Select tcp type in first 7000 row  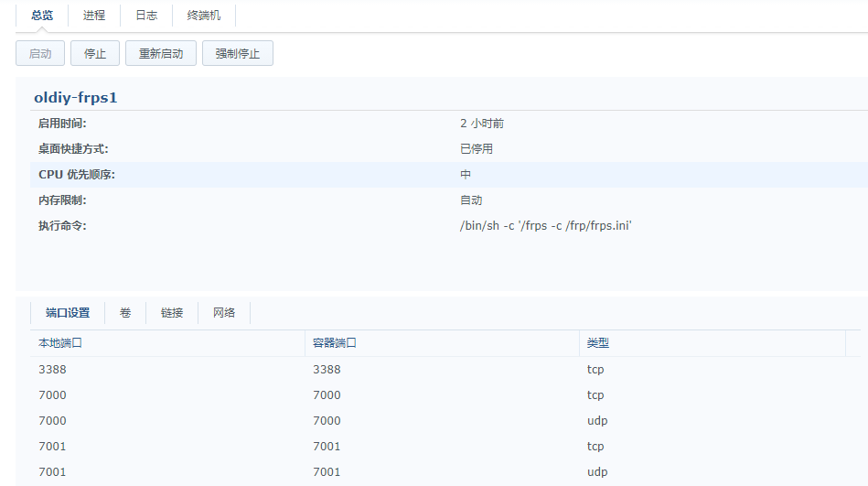point(595,395)
